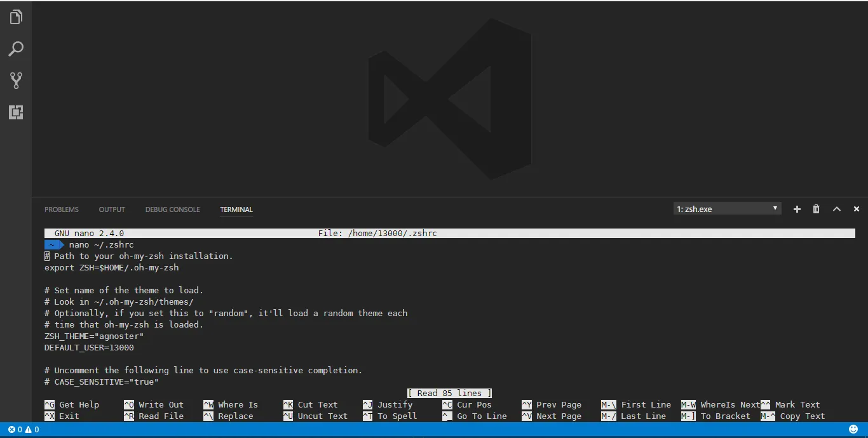868x438 pixels.
Task: Kill terminal with the trash icon
Action: pyautogui.click(x=817, y=209)
